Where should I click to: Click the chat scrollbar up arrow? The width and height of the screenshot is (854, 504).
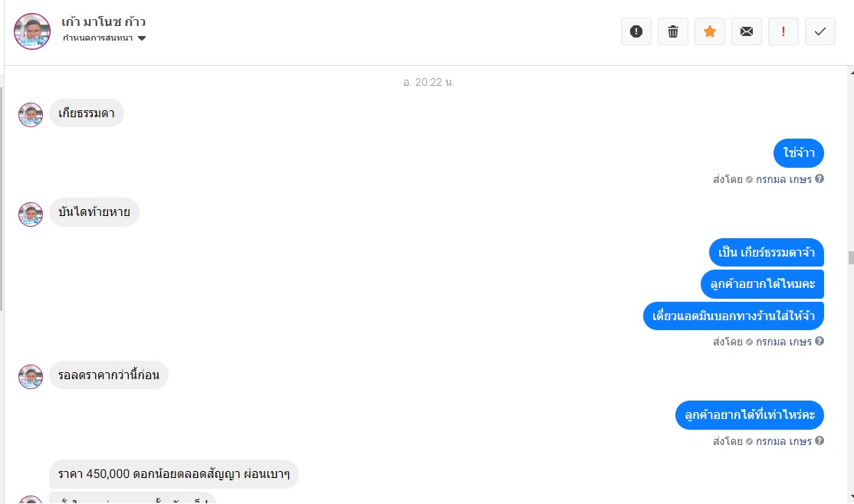click(851, 71)
